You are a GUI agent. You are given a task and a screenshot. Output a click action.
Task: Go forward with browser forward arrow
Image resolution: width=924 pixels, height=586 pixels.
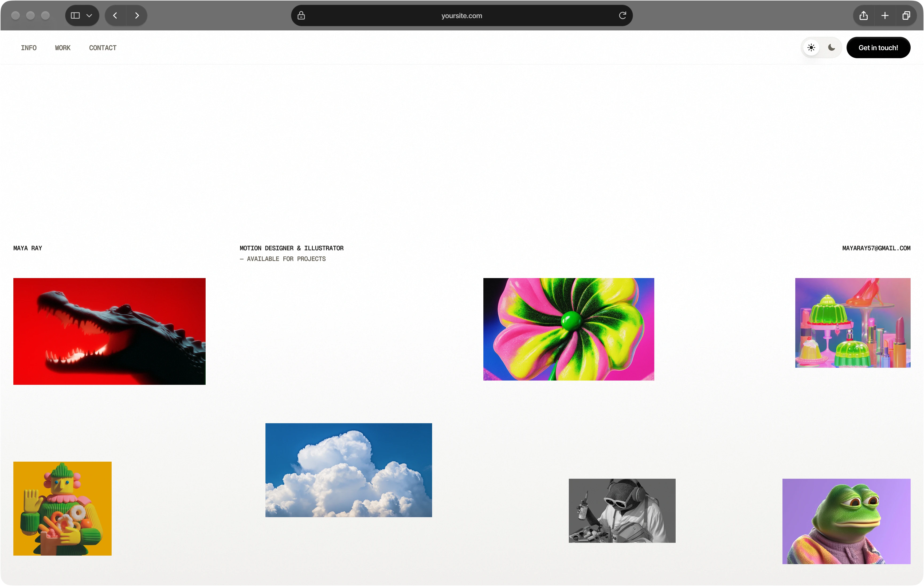[x=137, y=16]
